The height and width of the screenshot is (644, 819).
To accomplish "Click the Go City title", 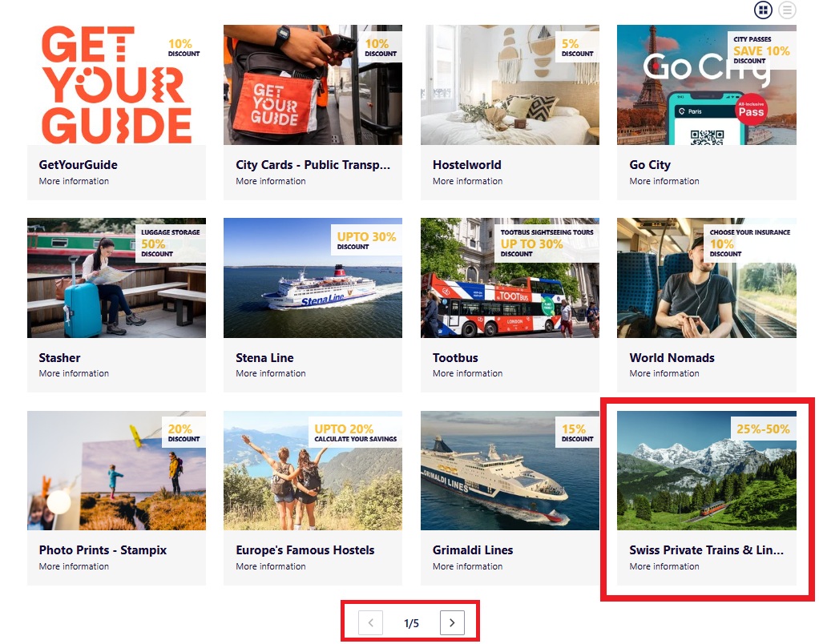I will (x=650, y=165).
